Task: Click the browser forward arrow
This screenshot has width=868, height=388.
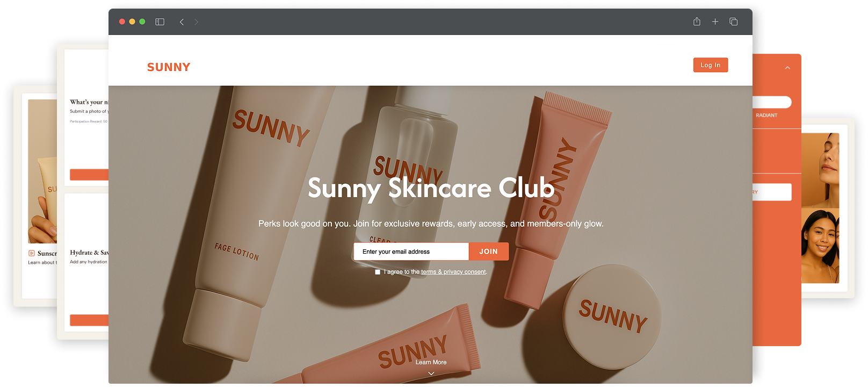Action: tap(197, 22)
